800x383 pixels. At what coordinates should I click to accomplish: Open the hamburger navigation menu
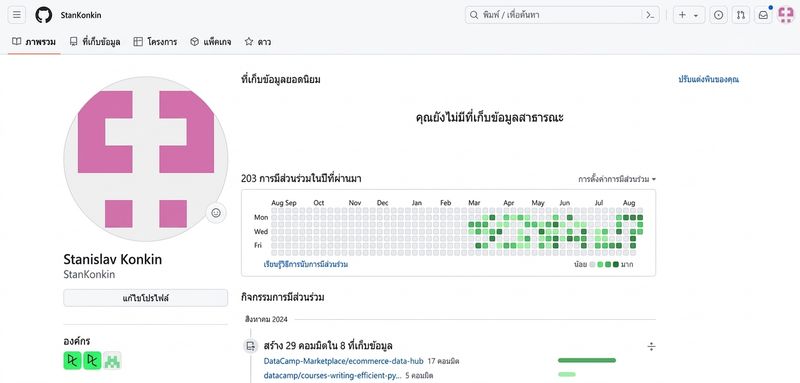pyautogui.click(x=17, y=15)
